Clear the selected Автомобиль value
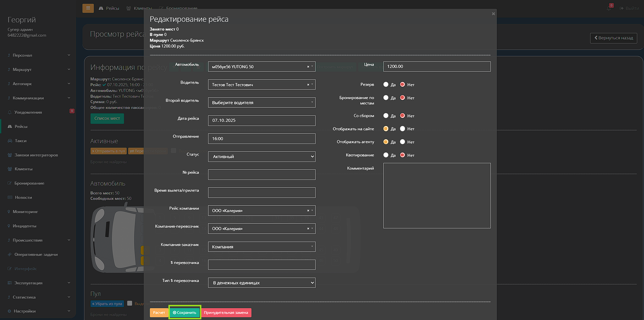This screenshot has width=644, height=320. (x=308, y=67)
